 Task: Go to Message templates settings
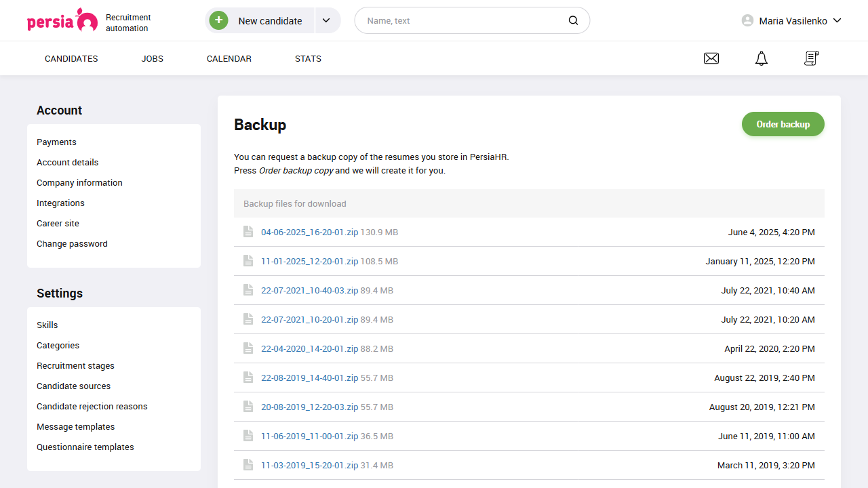coord(75,426)
